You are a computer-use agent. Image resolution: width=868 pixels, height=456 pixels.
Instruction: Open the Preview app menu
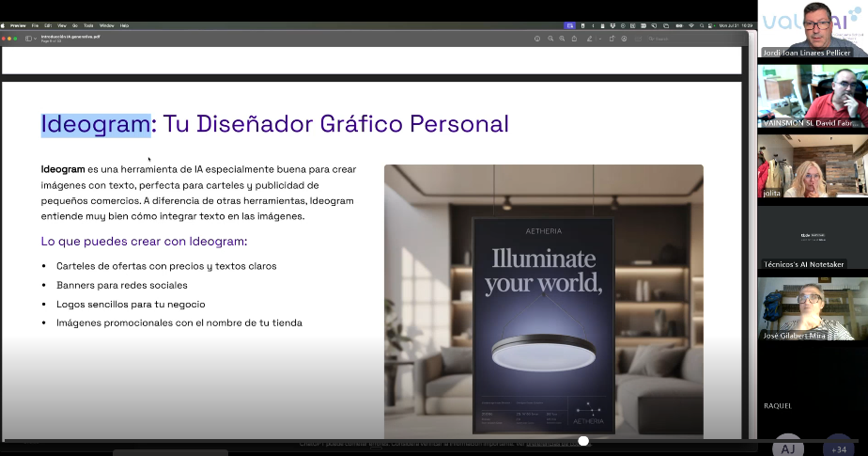18,25
